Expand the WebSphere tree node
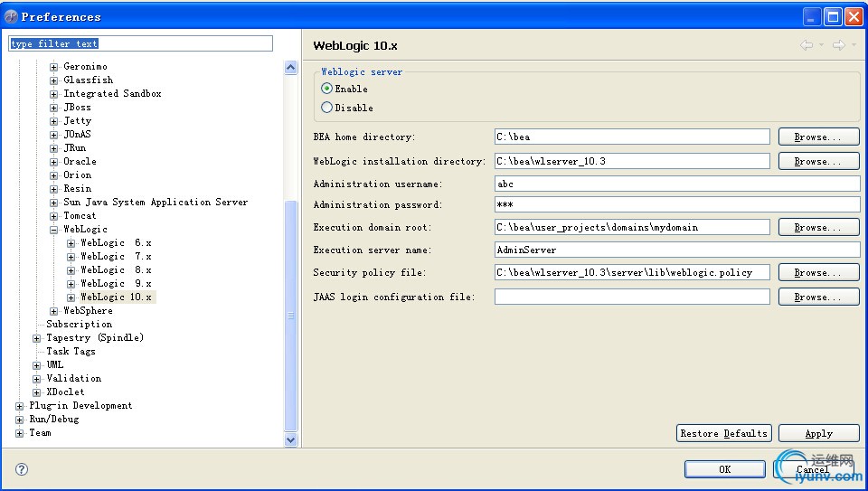This screenshot has height=491, width=868. pyautogui.click(x=53, y=311)
